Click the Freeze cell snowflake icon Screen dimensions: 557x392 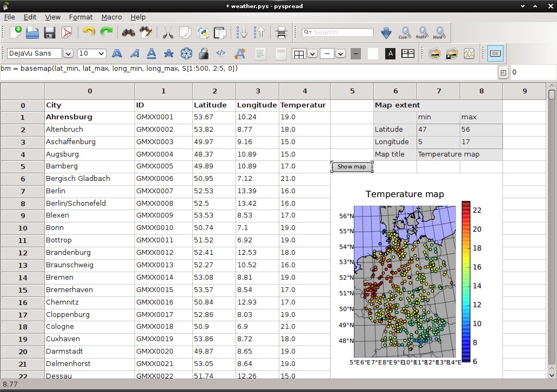[x=186, y=53]
